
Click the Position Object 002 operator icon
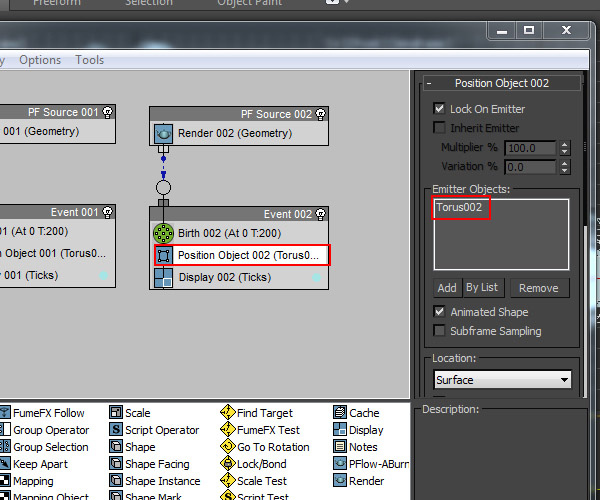(x=163, y=256)
